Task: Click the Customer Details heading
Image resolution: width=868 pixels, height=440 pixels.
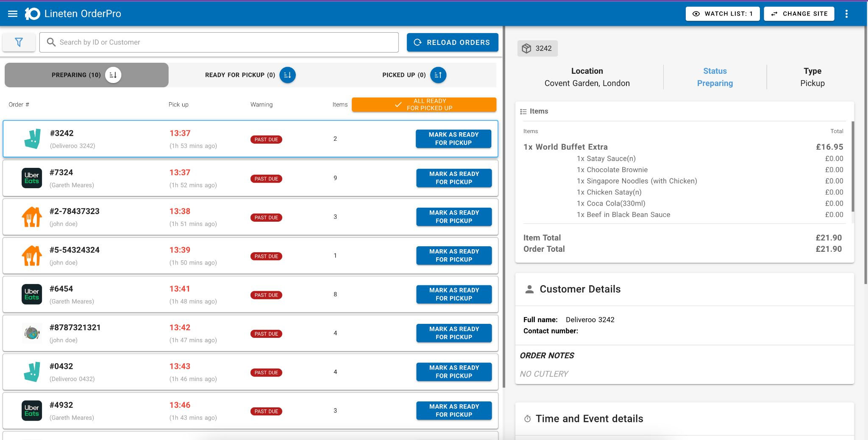Action: pos(580,289)
